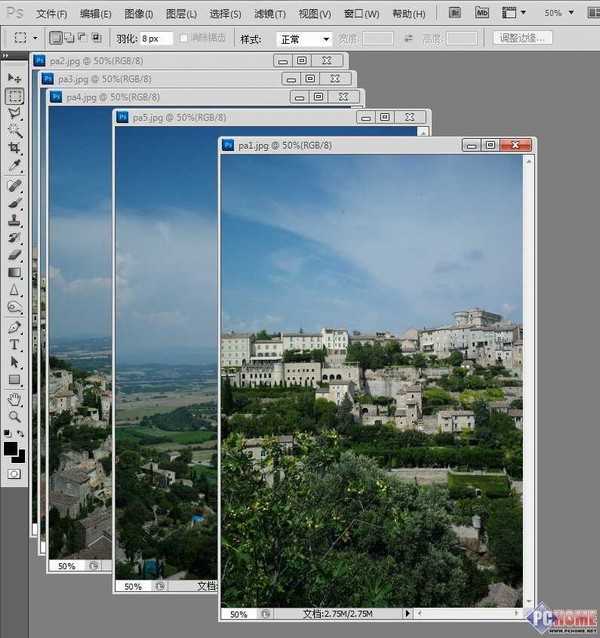Select the Zoom tool in toolbox
The width and height of the screenshot is (600, 638).
[14, 416]
